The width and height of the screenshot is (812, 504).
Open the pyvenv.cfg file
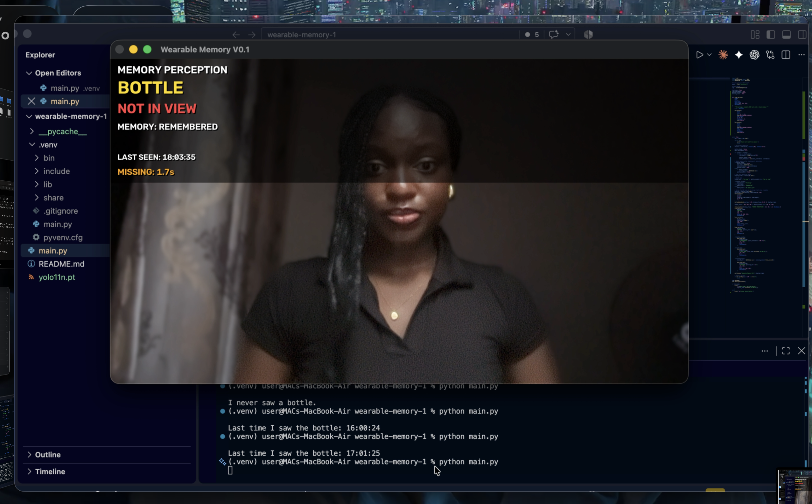click(63, 237)
